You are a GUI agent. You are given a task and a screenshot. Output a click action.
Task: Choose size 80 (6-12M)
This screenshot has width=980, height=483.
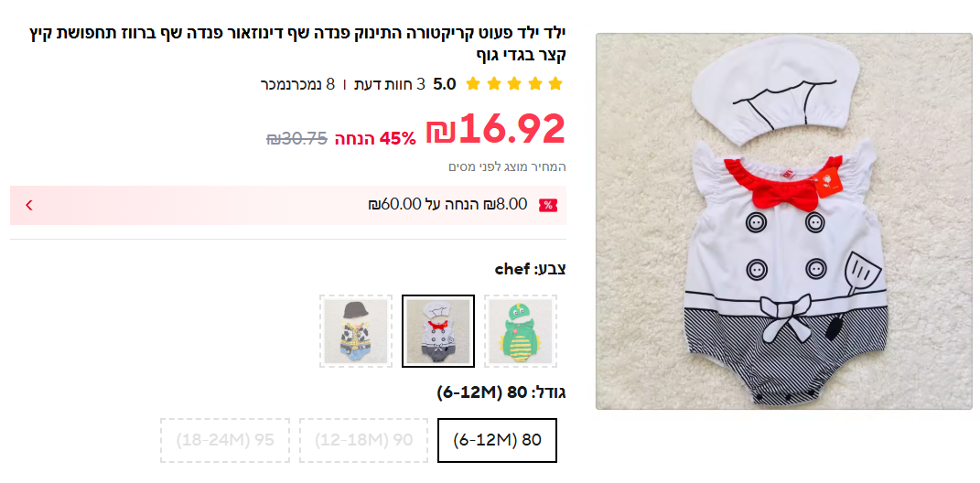tap(497, 440)
